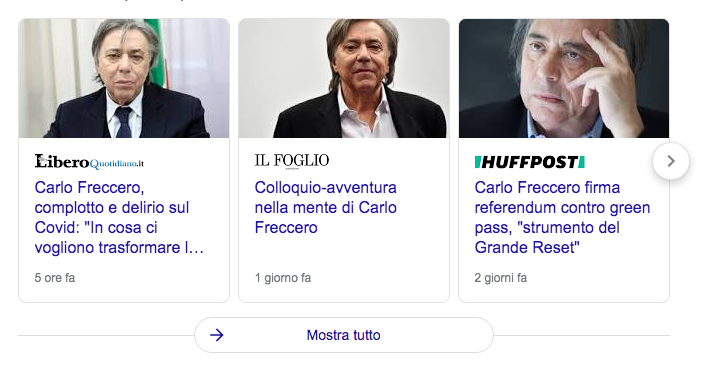Click the word 'Freccero' in Il Foglio headline
This screenshot has height=369, width=706.
click(x=286, y=227)
